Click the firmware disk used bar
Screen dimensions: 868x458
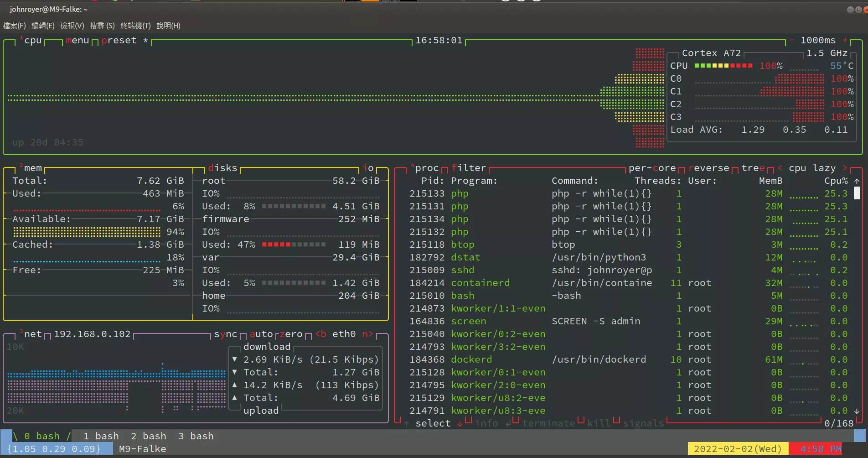pos(294,245)
